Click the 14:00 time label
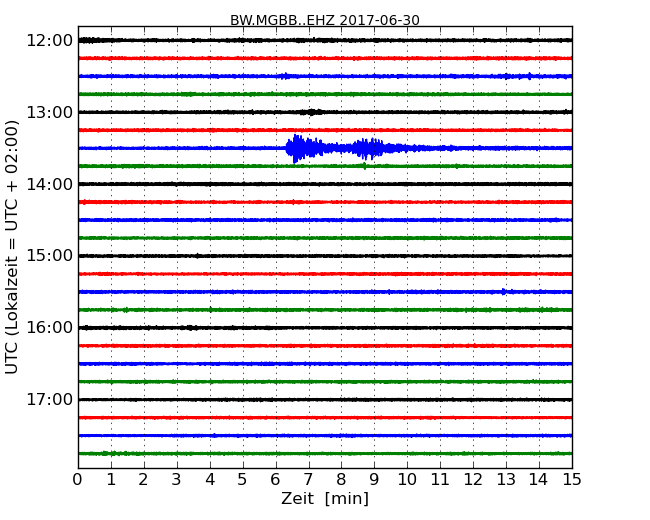The height and width of the screenshot is (520, 650). coord(49,184)
